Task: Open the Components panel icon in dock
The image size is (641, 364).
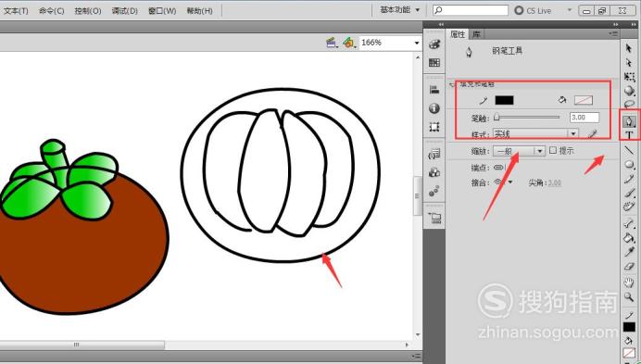Action: coord(434,172)
